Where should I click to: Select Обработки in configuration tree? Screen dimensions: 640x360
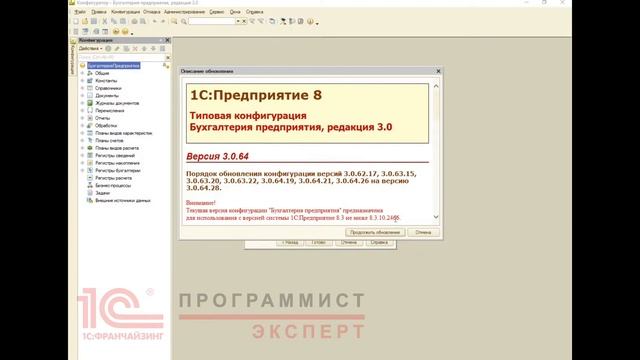click(106, 125)
